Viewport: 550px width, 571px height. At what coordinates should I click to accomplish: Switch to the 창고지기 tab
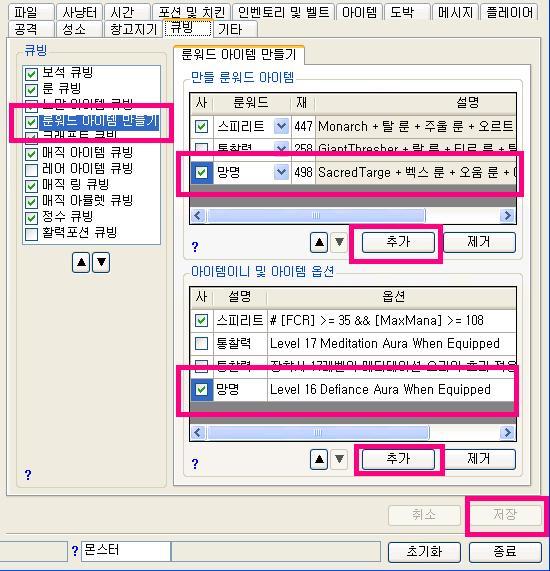pos(133,29)
